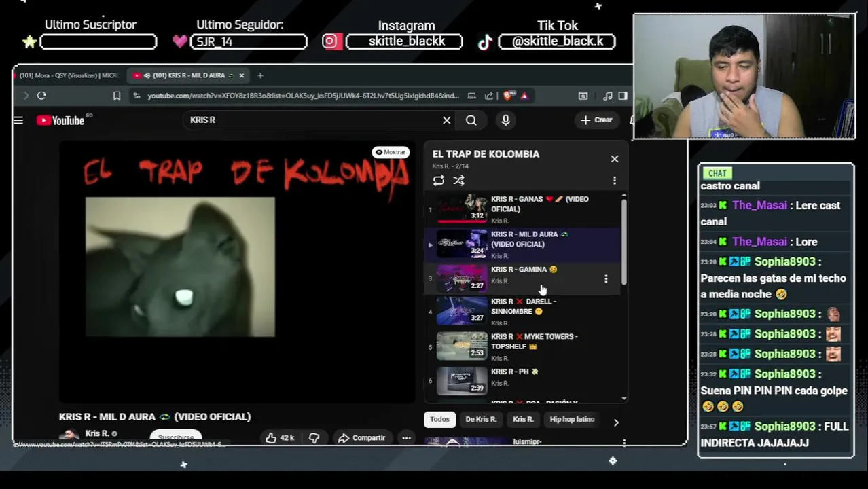Bookmark this page with the bookmark icon
Viewport: 868px width, 489px height.
[117, 96]
